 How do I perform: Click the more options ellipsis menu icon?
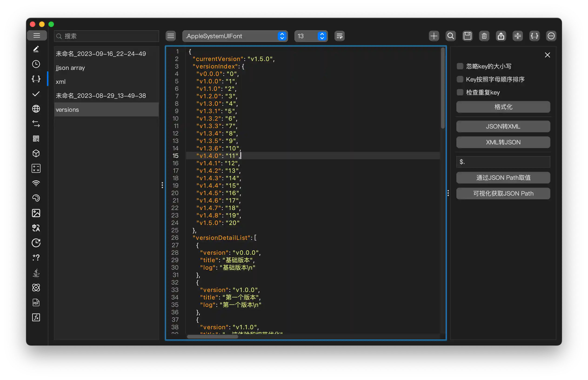pos(551,36)
